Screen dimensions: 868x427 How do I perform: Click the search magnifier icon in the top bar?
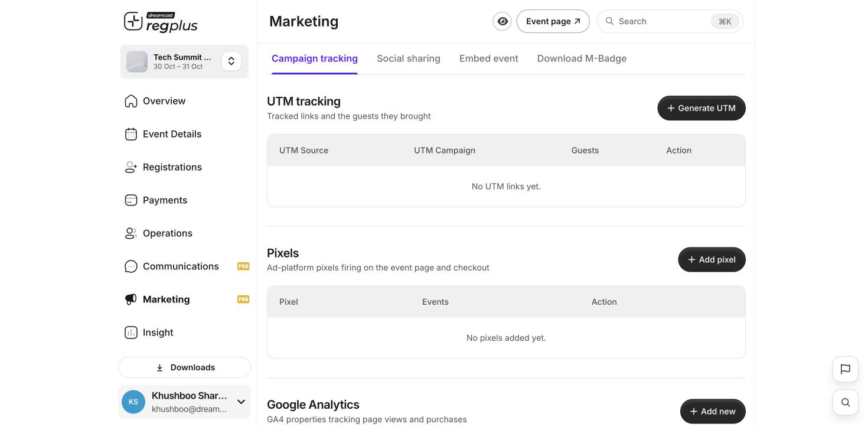[x=609, y=21]
